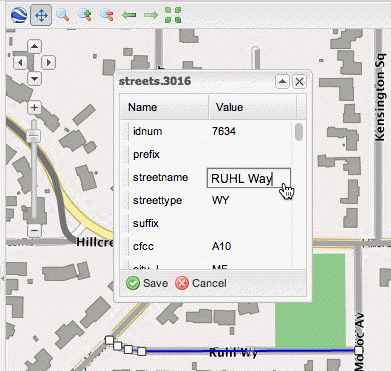Go to next map extent arrow

coord(151,15)
